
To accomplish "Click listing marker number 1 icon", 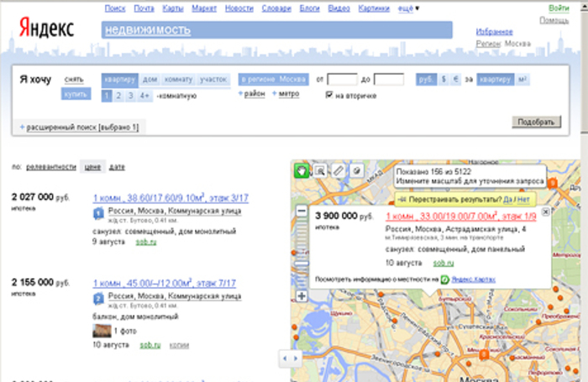I will click(x=98, y=213).
